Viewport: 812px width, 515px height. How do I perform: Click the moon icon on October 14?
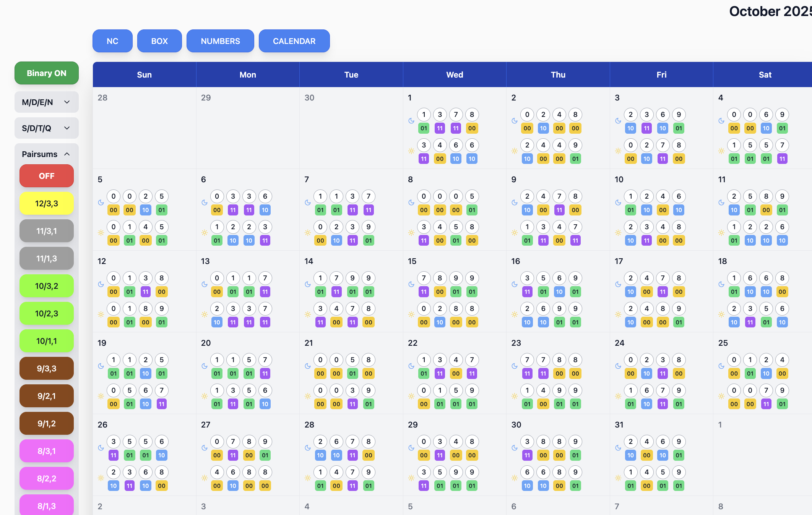coord(308,284)
